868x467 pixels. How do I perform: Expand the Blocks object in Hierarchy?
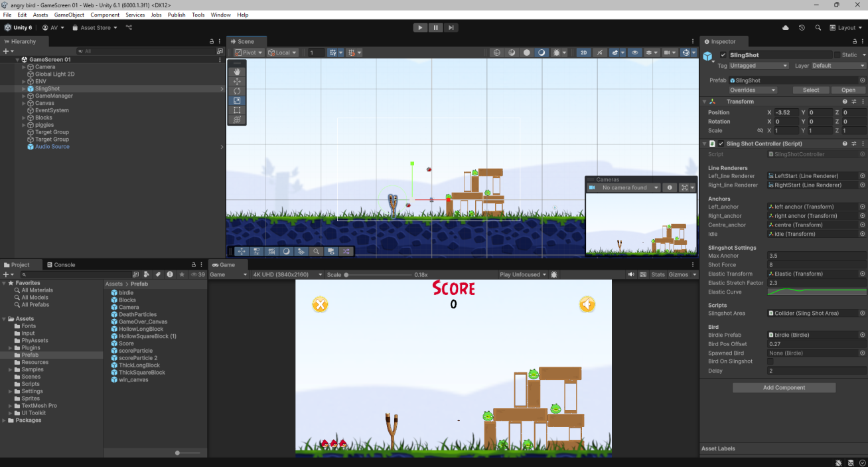[x=24, y=118]
